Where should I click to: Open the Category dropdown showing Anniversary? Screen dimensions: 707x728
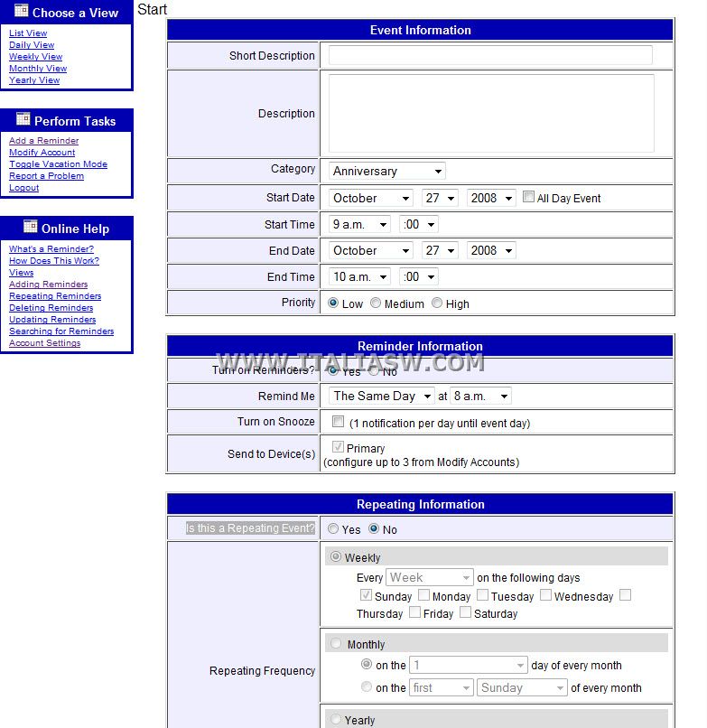[386, 171]
